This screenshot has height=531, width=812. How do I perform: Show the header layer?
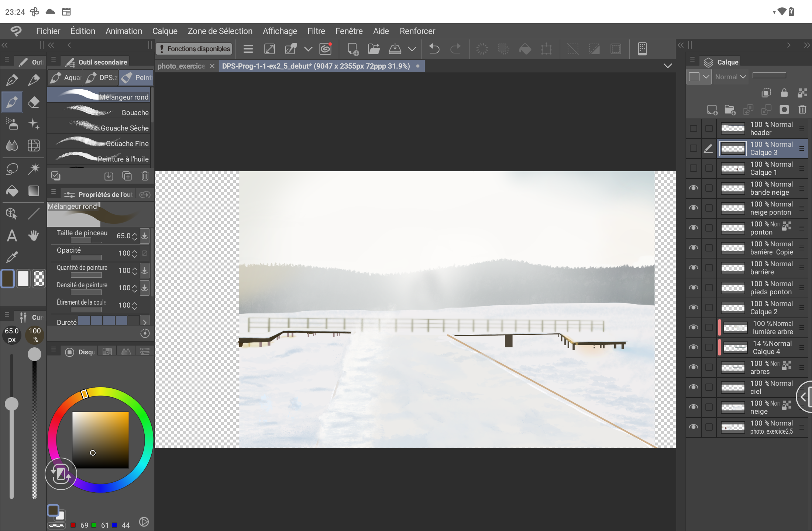point(694,128)
